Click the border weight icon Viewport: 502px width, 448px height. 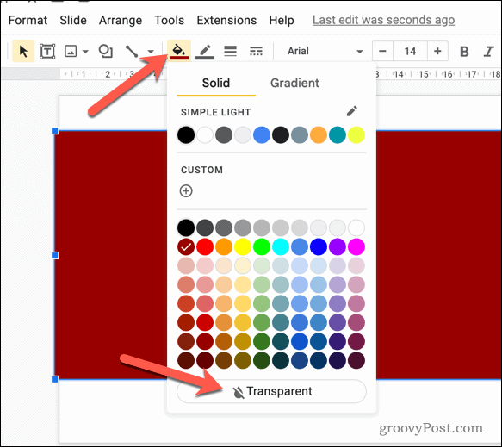coord(230,51)
